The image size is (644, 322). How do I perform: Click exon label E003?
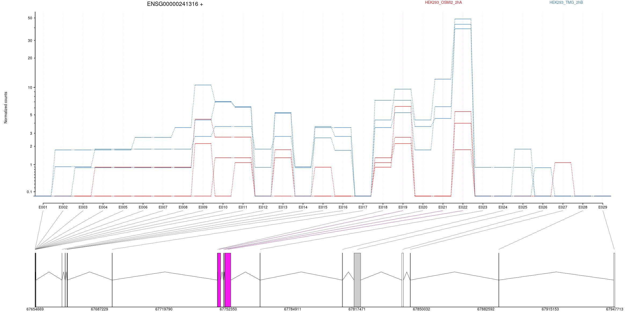coord(83,207)
